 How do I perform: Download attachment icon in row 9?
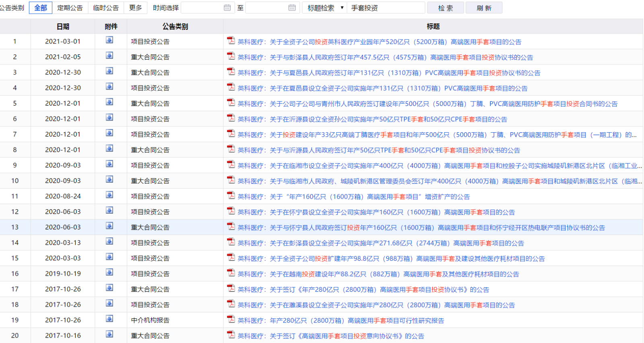click(x=109, y=164)
